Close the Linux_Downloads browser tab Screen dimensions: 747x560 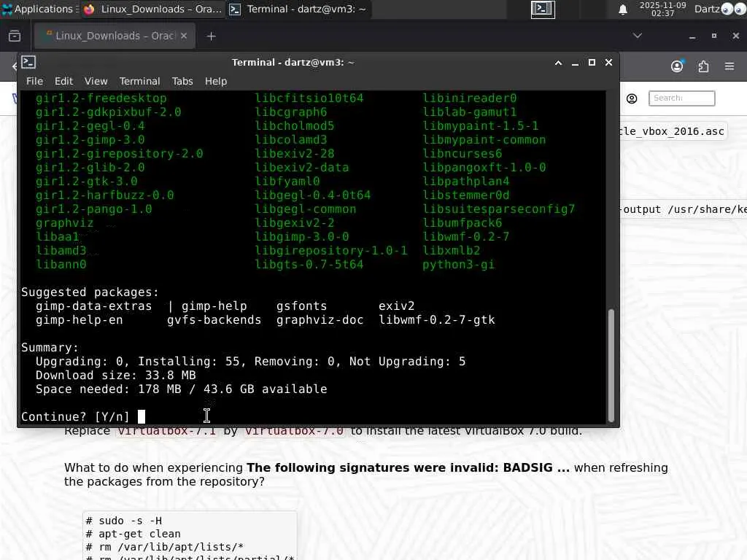coord(184,36)
